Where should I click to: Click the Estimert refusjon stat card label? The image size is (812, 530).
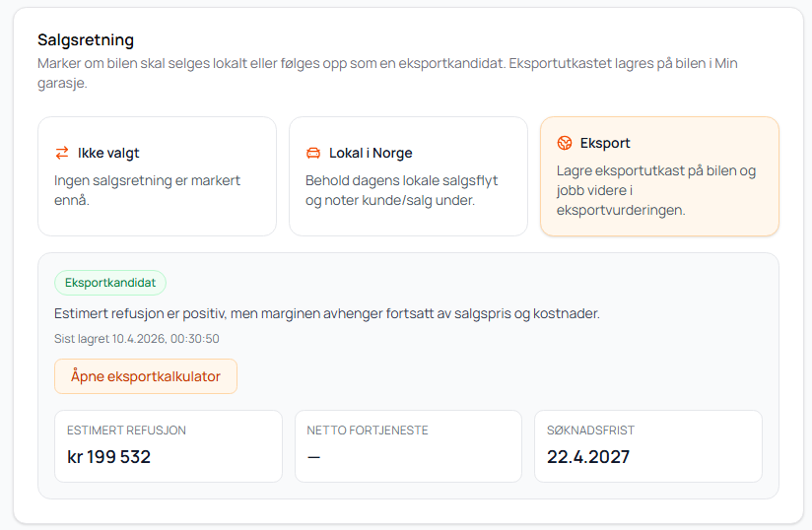126,431
